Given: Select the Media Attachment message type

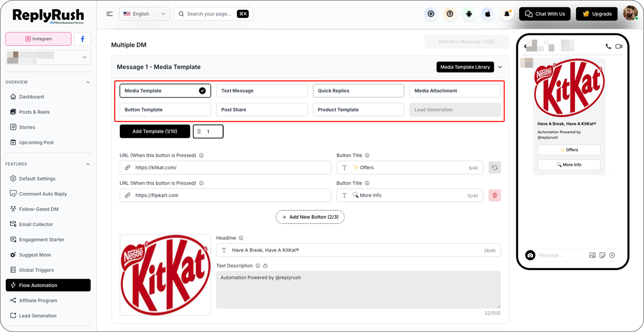Looking at the screenshot, I should 455,91.
